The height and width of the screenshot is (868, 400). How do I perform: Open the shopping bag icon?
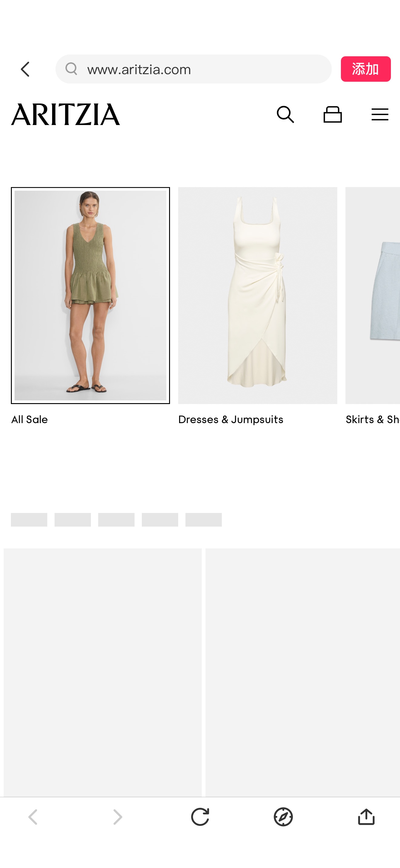[332, 115]
